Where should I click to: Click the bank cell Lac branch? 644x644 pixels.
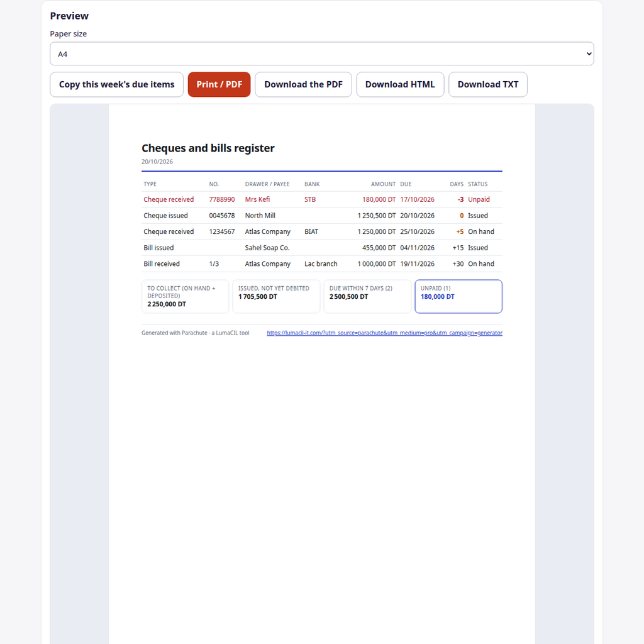point(321,264)
